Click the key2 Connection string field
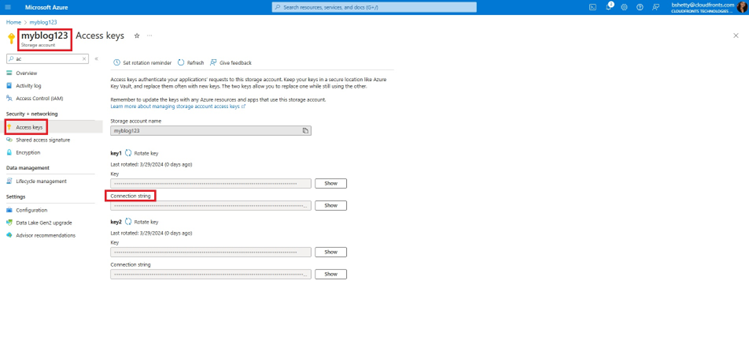This screenshot has width=749, height=363. click(x=211, y=274)
